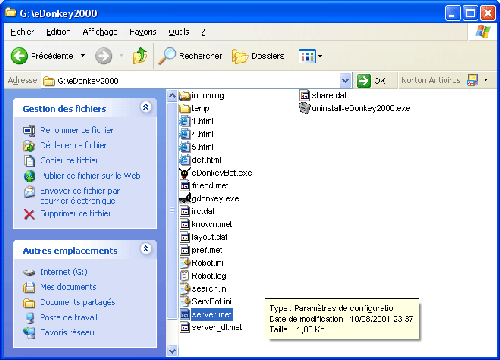500x360 pixels.
Task: Click the drive icon beside Internet (G:)
Action: (29, 272)
